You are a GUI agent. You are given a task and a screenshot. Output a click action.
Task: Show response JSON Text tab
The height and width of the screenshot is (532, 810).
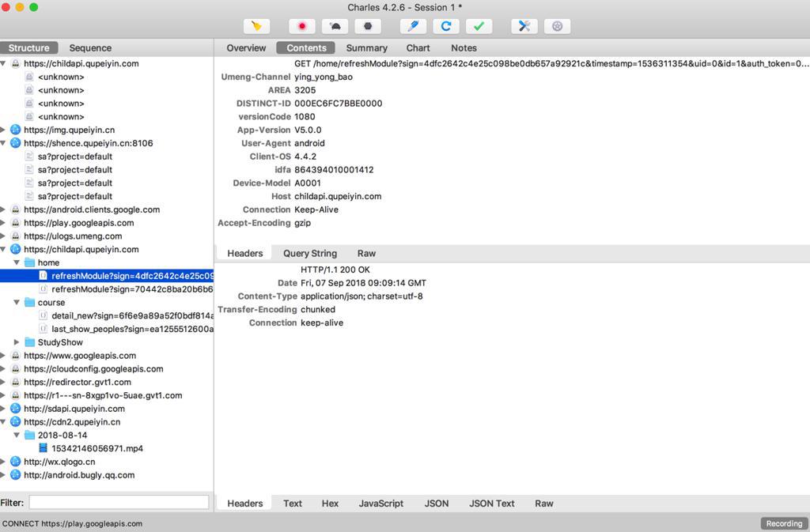tap(492, 504)
